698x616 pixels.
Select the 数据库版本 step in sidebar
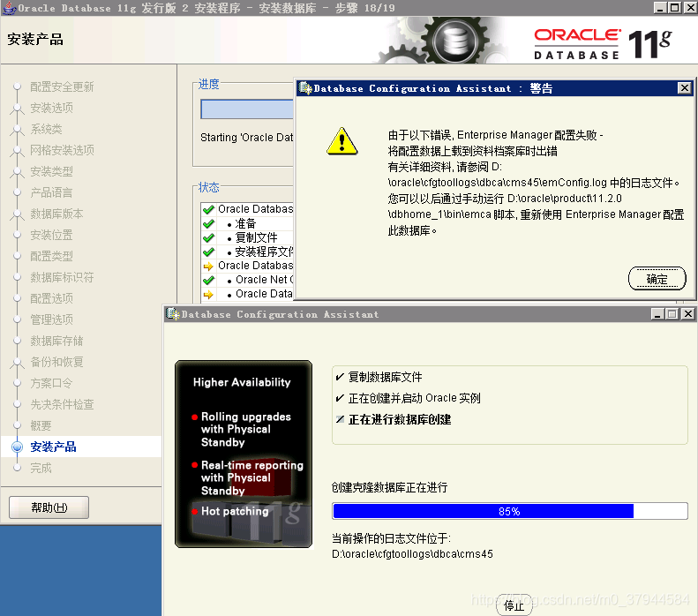[56, 214]
